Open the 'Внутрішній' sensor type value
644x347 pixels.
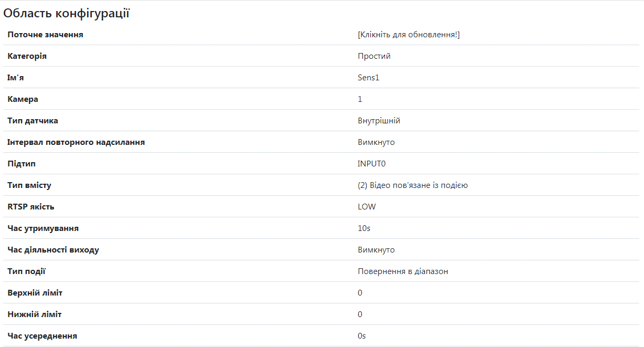379,121
